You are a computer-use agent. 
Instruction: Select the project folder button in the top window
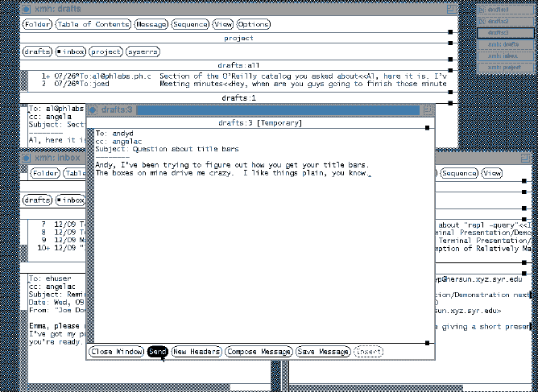pos(106,52)
